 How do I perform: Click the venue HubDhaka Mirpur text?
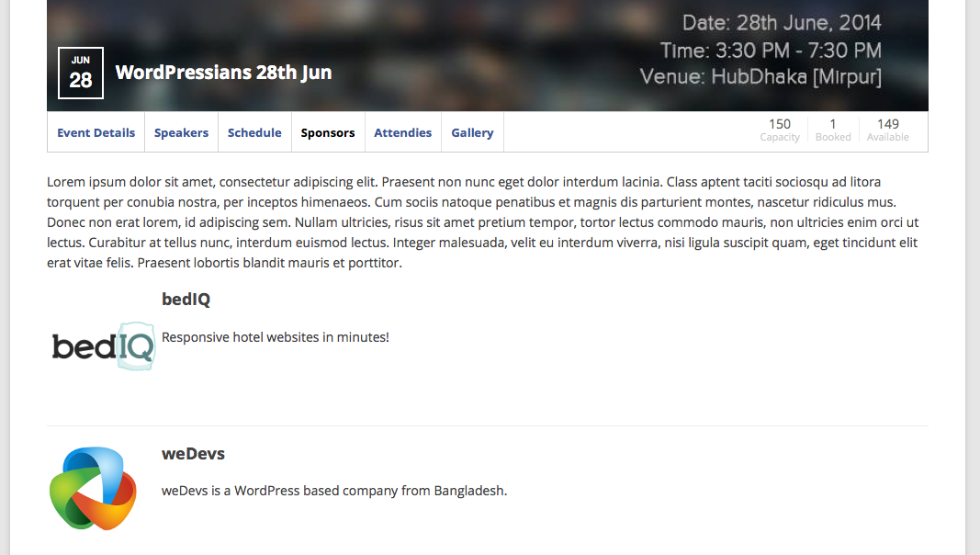(x=760, y=76)
